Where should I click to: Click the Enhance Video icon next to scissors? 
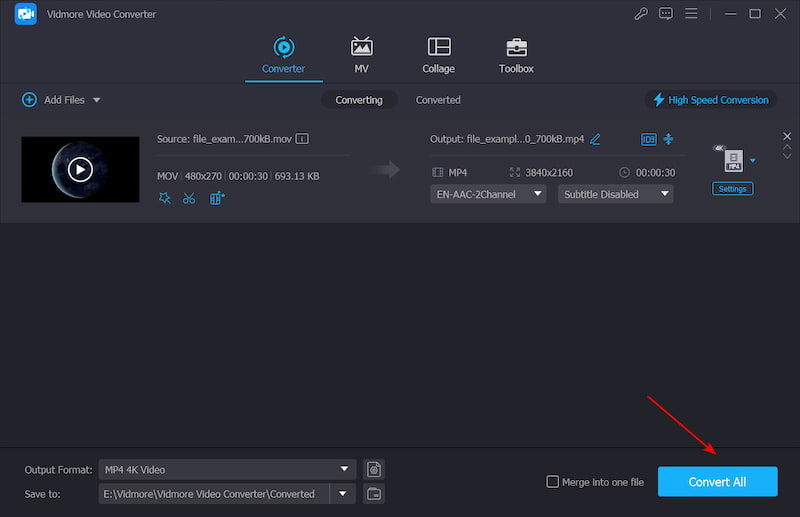(217, 198)
